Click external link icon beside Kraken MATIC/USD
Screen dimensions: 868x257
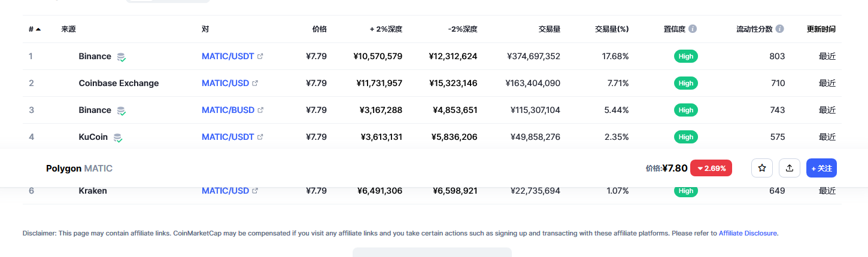pos(255,191)
